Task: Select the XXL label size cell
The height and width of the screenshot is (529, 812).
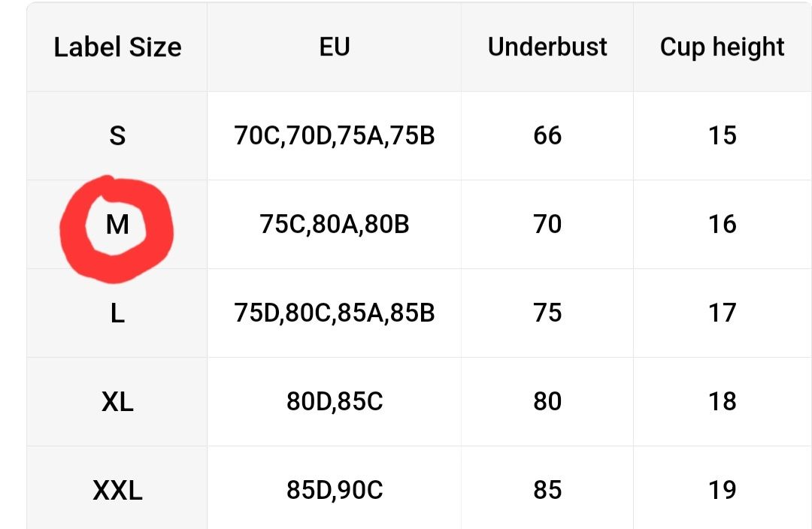Action: (x=117, y=490)
